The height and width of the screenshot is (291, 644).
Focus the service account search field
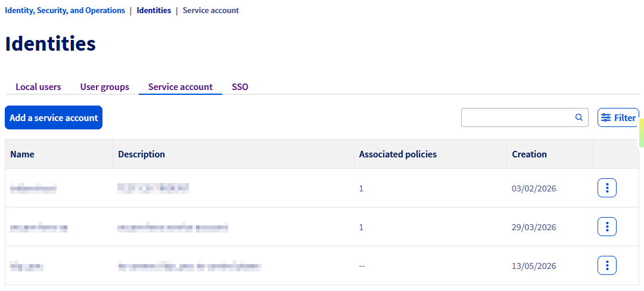click(x=524, y=117)
